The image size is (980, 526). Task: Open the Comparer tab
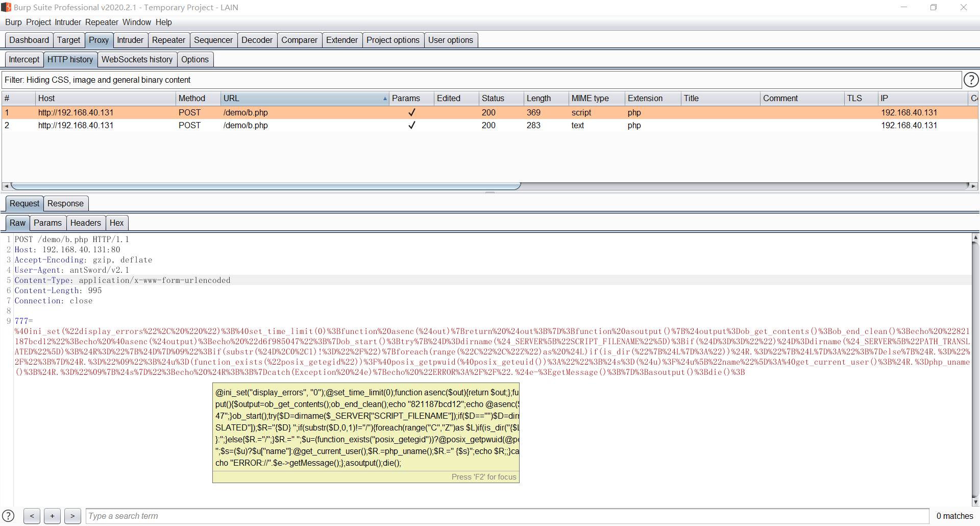click(299, 40)
